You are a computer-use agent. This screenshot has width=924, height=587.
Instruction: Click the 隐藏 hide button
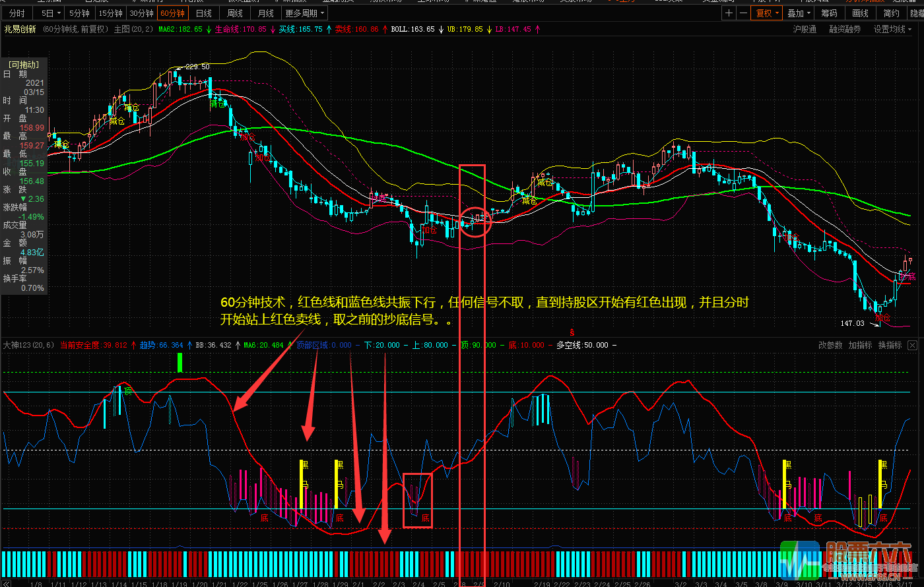click(917, 13)
